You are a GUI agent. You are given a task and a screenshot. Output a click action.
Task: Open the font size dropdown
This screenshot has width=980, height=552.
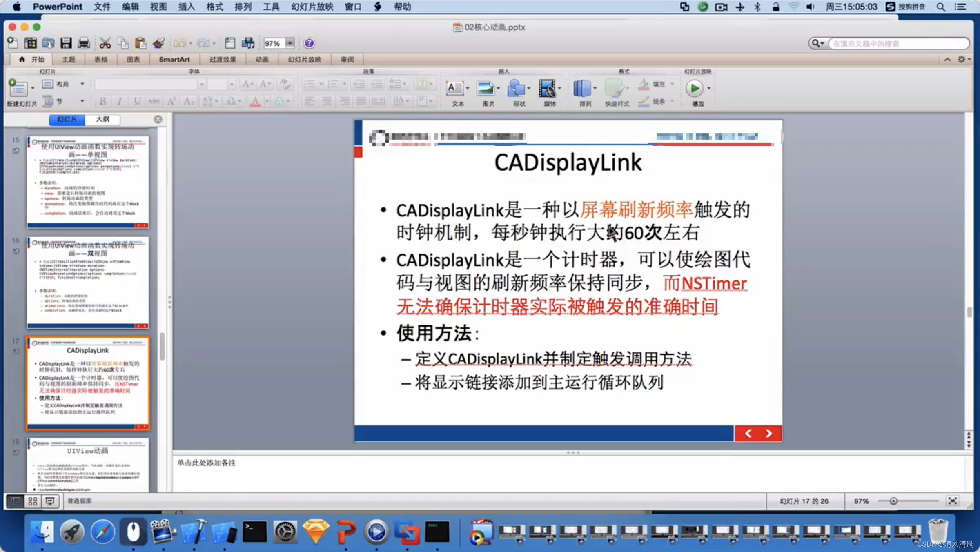[232, 84]
